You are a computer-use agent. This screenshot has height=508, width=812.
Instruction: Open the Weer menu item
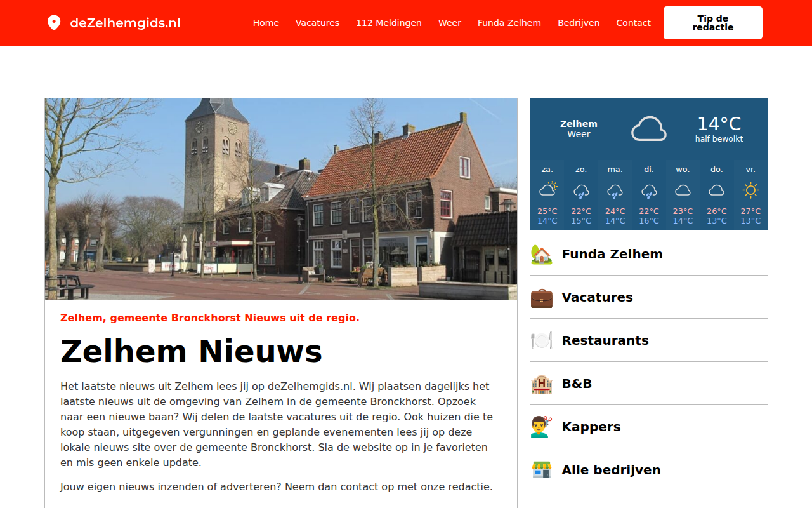tap(449, 23)
